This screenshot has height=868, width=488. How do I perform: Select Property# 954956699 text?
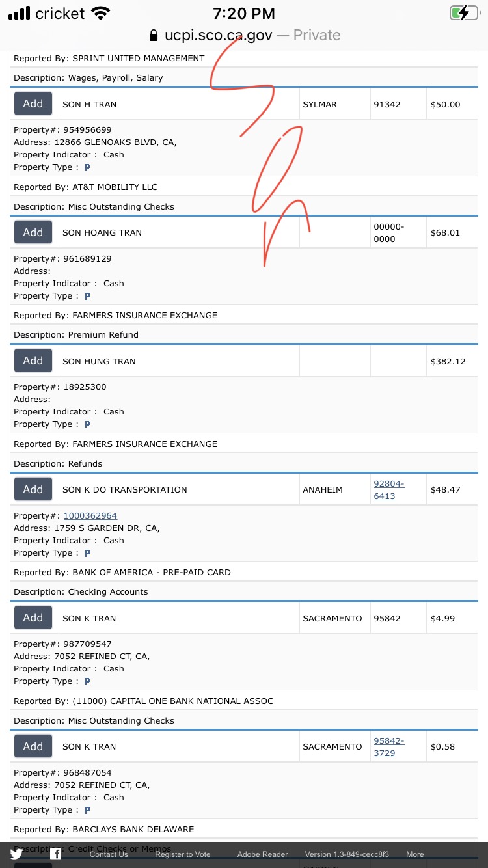tap(62, 130)
